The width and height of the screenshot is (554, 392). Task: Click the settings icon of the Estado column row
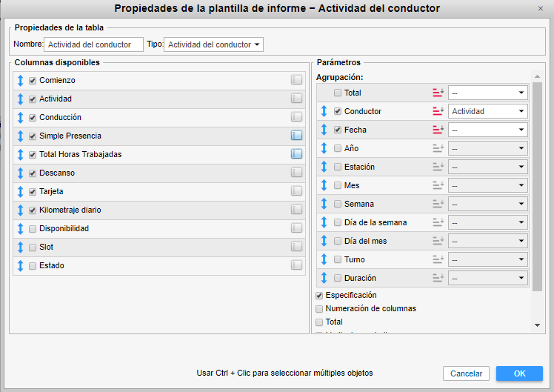pyautogui.click(x=296, y=265)
